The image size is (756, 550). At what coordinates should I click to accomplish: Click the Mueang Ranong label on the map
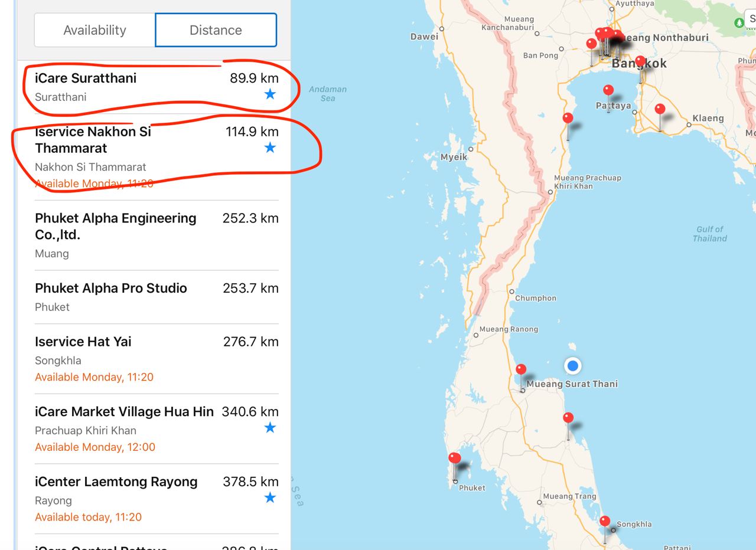click(x=509, y=329)
